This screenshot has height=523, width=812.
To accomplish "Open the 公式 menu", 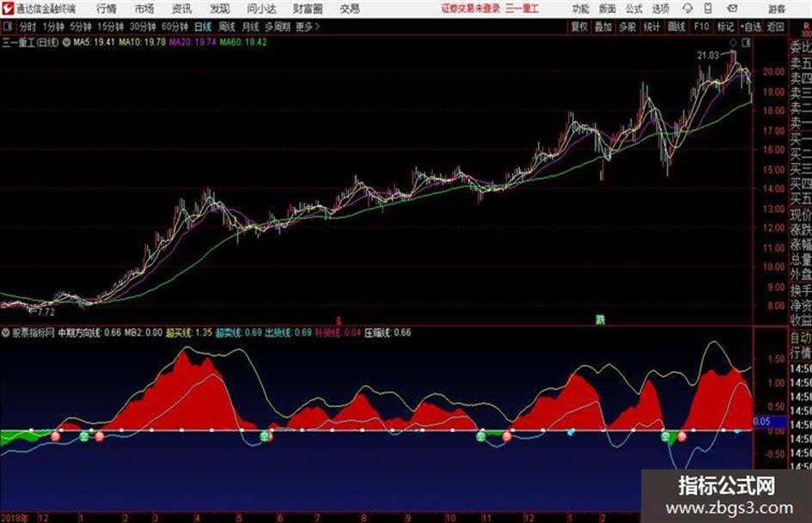I will point(634,9).
